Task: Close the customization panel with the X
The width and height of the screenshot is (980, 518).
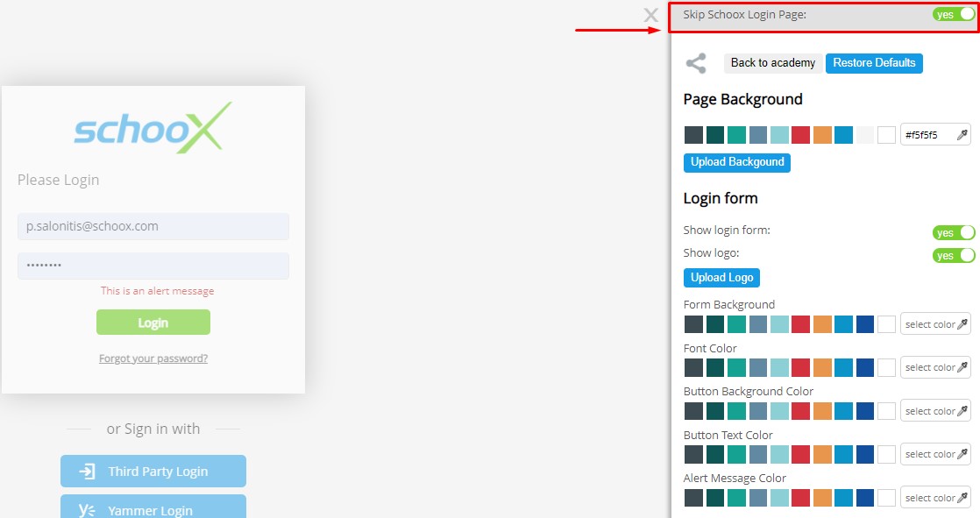Action: (650, 15)
